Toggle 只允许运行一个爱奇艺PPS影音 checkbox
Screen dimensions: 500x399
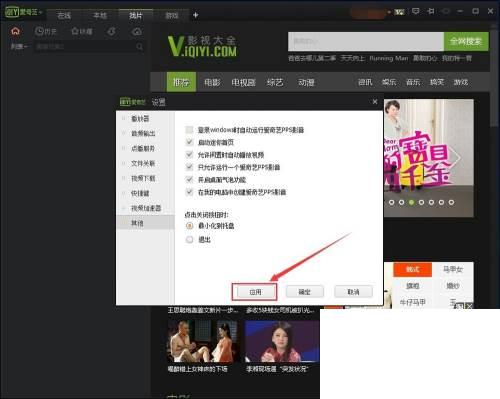189,167
